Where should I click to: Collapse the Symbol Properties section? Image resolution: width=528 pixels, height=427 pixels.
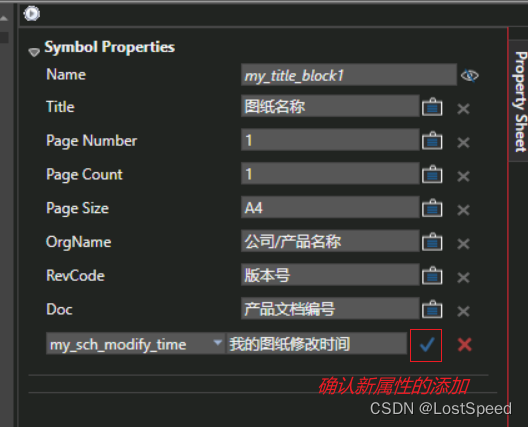tap(34, 52)
